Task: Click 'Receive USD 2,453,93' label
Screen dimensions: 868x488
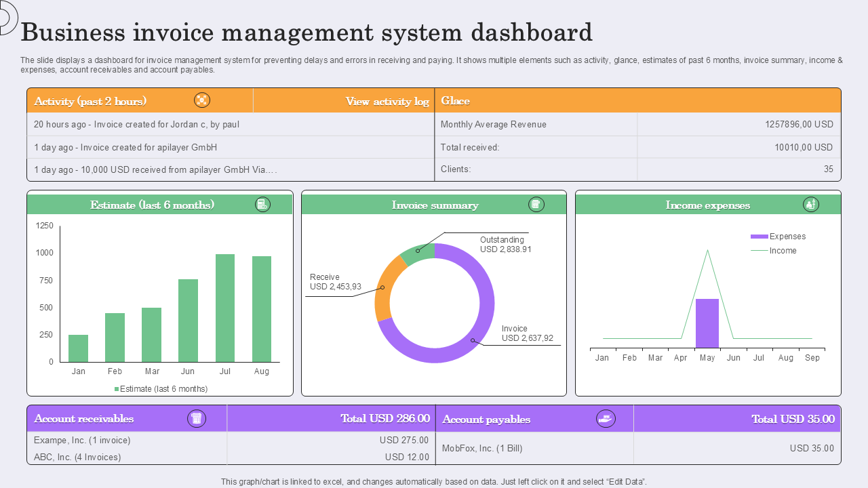Action: (x=336, y=282)
